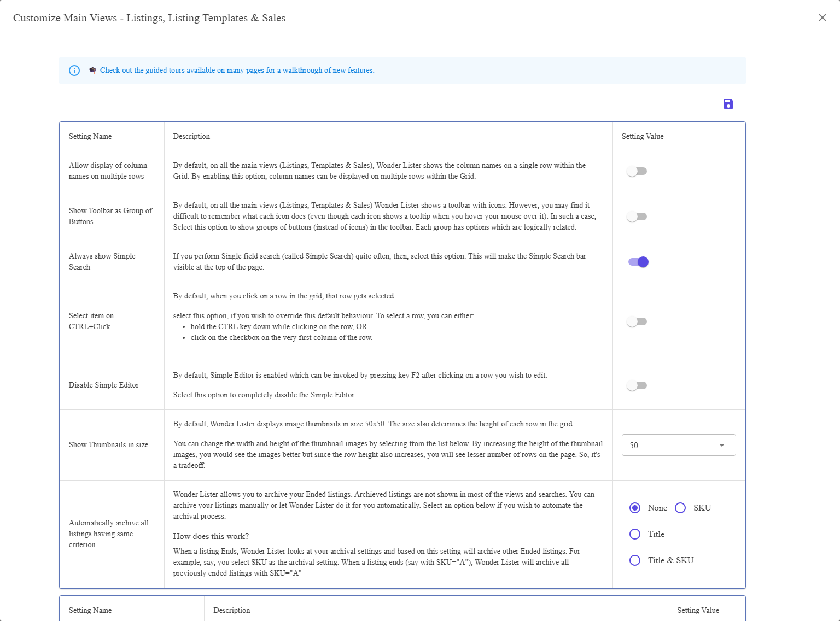Click 'Automatically archive all listings' label
This screenshot has width=840, height=621.
click(x=109, y=534)
